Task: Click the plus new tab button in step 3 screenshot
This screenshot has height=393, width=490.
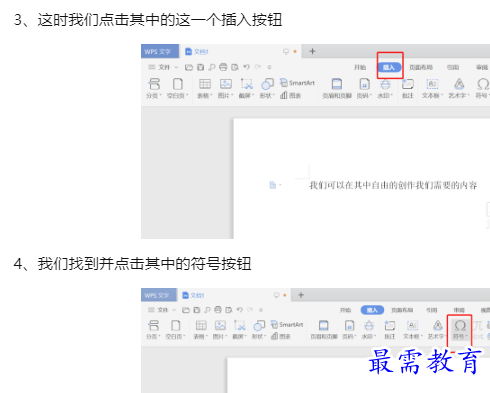Action: point(312,51)
